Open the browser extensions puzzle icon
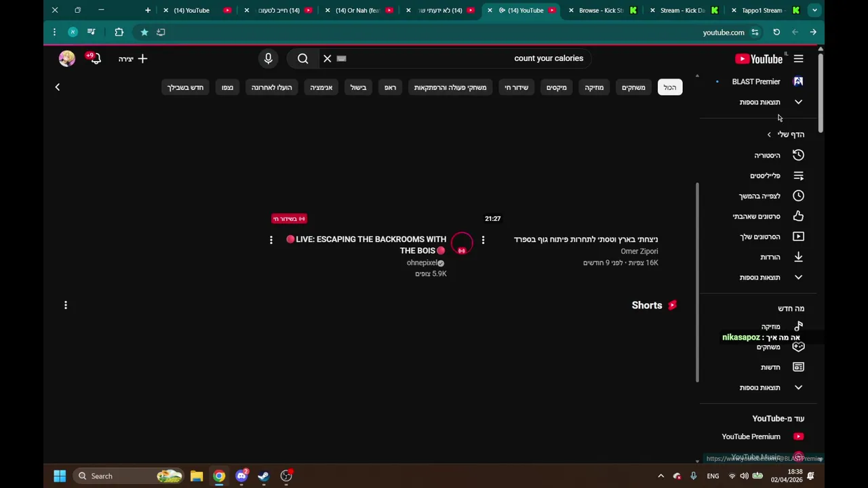 [x=119, y=32]
